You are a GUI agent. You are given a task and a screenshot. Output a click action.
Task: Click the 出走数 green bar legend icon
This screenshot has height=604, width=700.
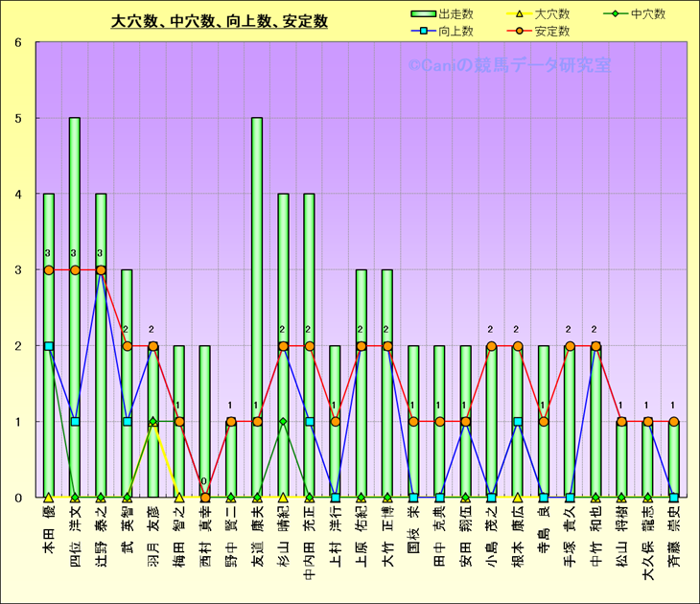(x=422, y=14)
